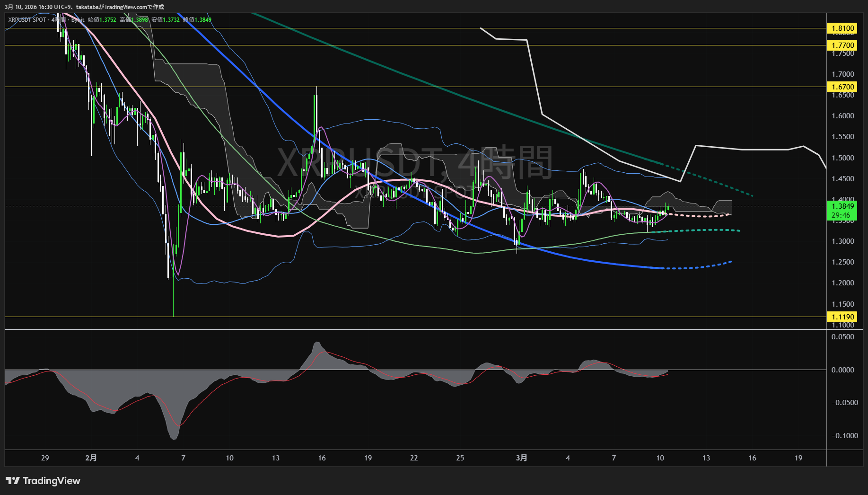Select the 始値 open value 1.3752
868x495 pixels.
click(x=107, y=20)
